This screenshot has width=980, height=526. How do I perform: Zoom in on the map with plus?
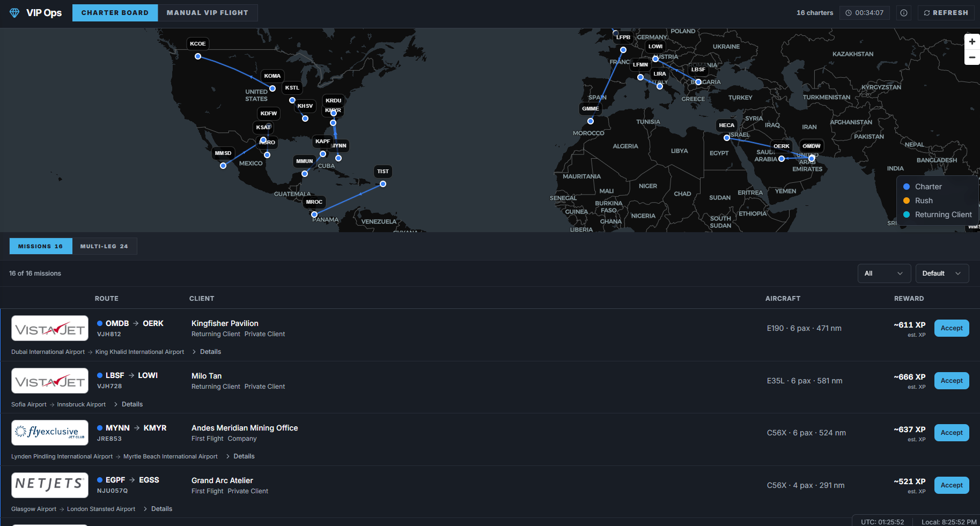(x=972, y=41)
